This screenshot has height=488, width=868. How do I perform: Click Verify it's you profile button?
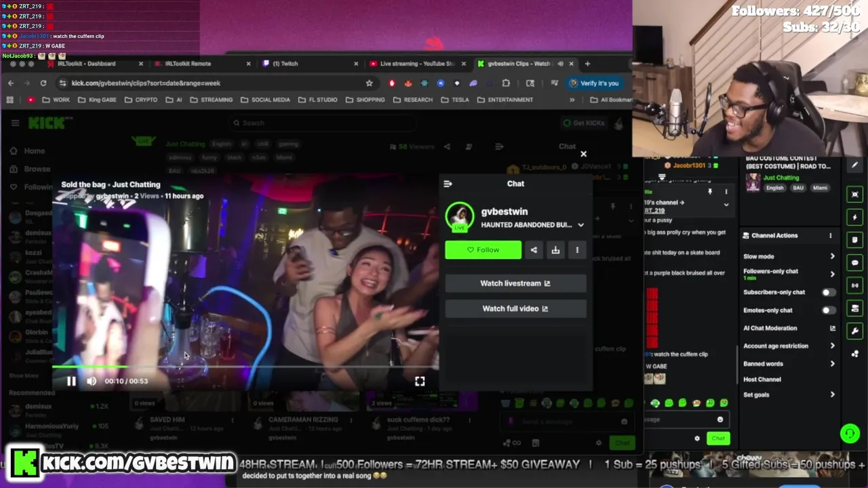click(595, 83)
